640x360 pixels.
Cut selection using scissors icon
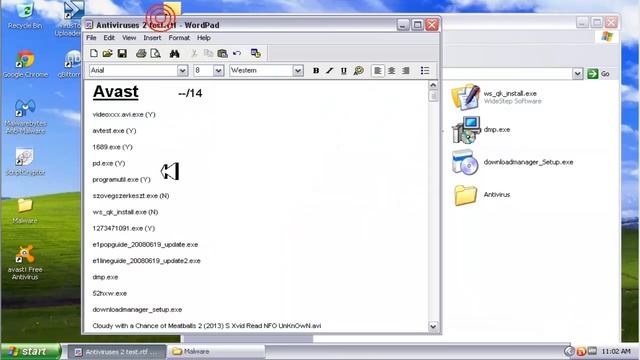tap(194, 53)
